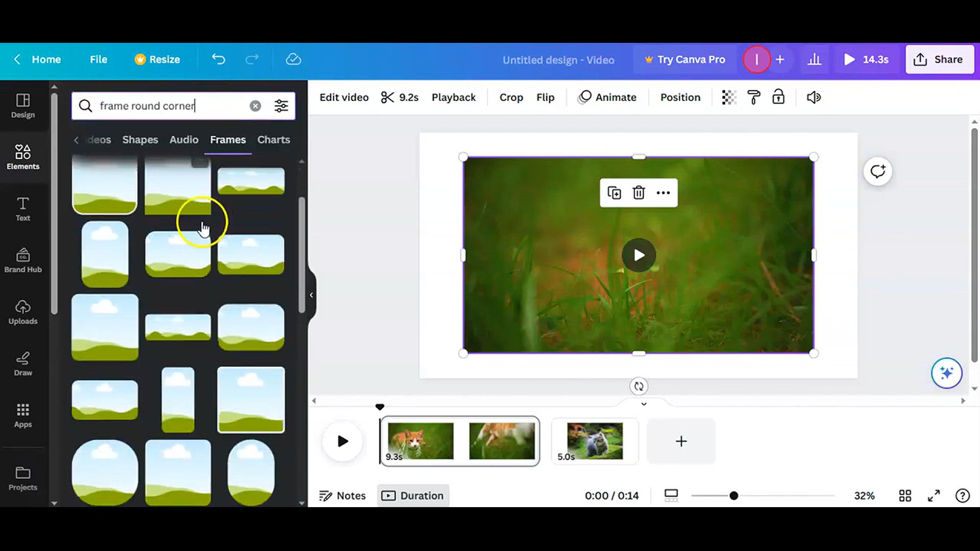Open the Projects panel

(23, 478)
